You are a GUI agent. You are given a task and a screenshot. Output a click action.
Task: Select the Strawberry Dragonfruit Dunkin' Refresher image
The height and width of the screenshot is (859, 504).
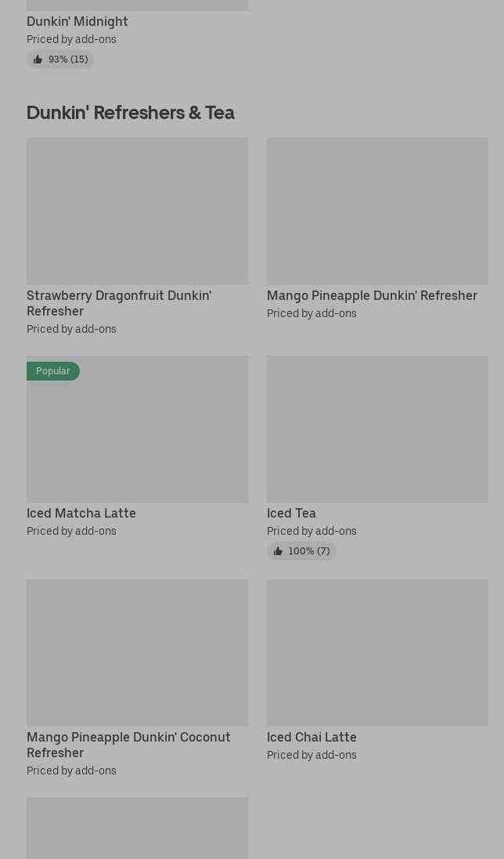point(138,211)
